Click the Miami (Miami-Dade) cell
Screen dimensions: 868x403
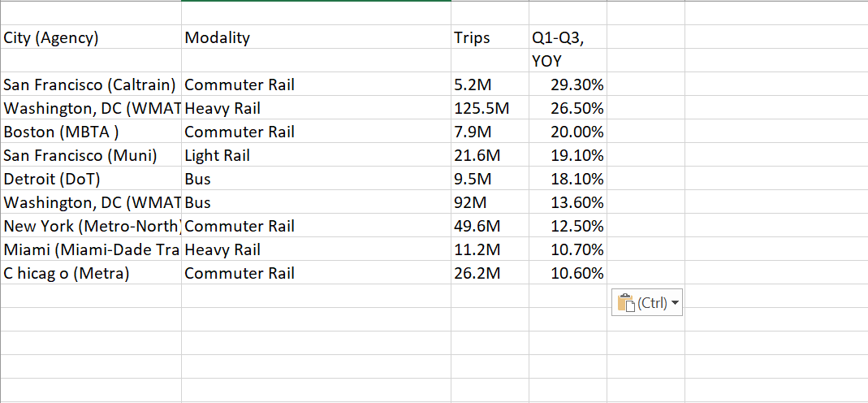point(91,249)
